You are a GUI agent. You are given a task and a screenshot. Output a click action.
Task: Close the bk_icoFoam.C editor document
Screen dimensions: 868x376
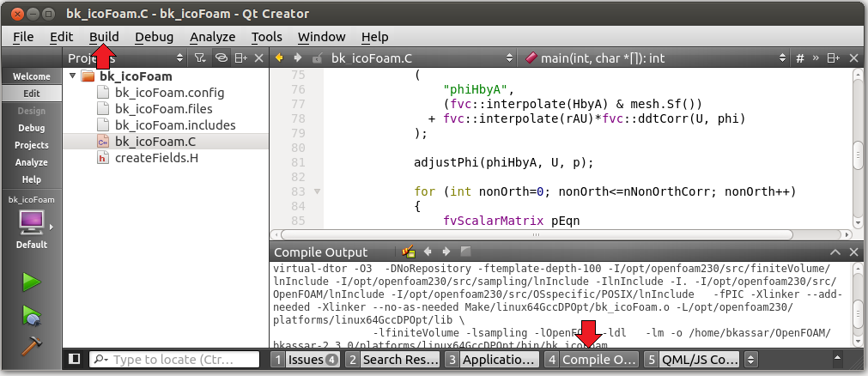click(x=853, y=58)
